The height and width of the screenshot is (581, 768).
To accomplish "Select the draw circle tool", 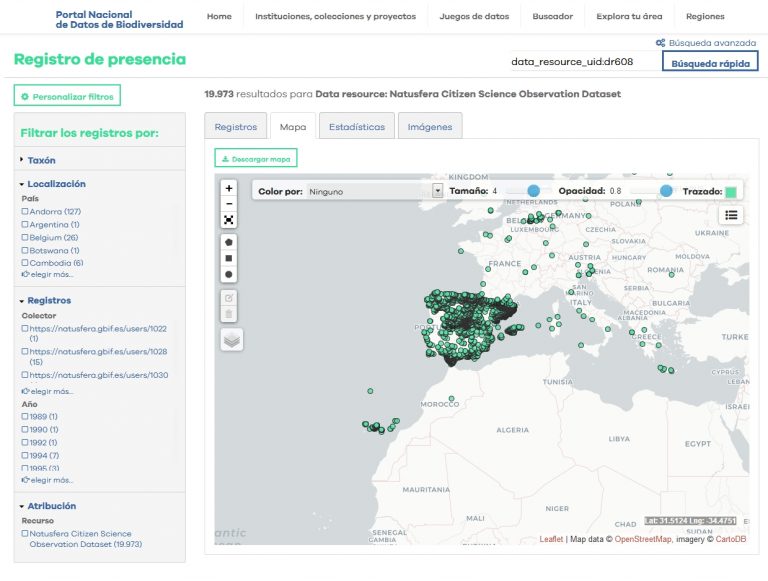I will point(229,274).
